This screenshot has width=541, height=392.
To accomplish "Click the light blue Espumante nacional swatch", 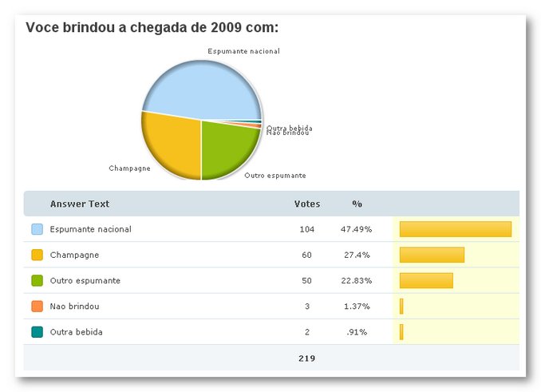I will 37,229.
